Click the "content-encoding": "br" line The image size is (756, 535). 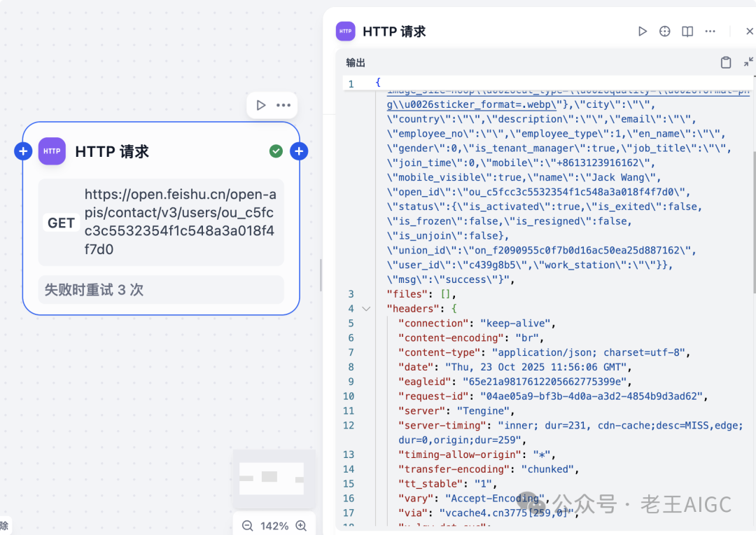471,338
